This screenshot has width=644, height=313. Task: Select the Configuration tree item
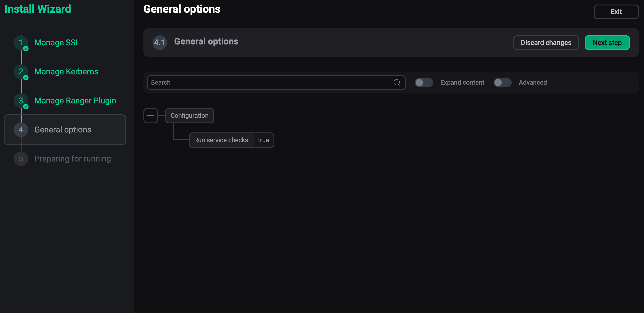tap(189, 116)
